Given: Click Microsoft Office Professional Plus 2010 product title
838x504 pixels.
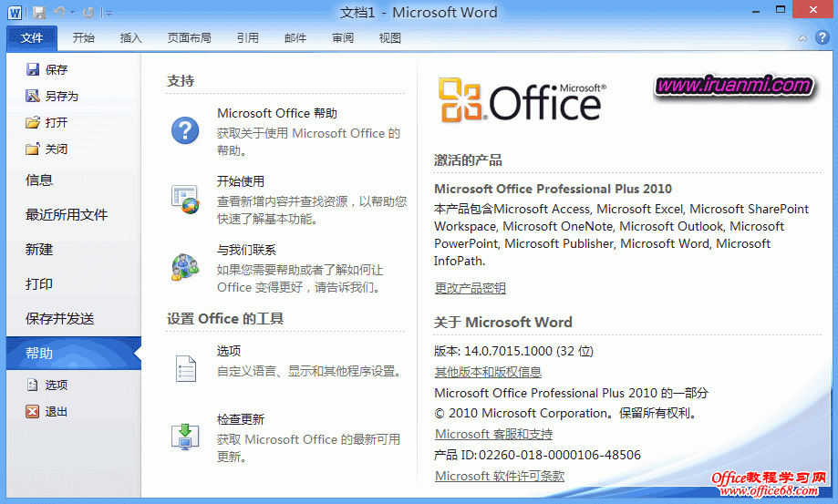Looking at the screenshot, I should [553, 189].
